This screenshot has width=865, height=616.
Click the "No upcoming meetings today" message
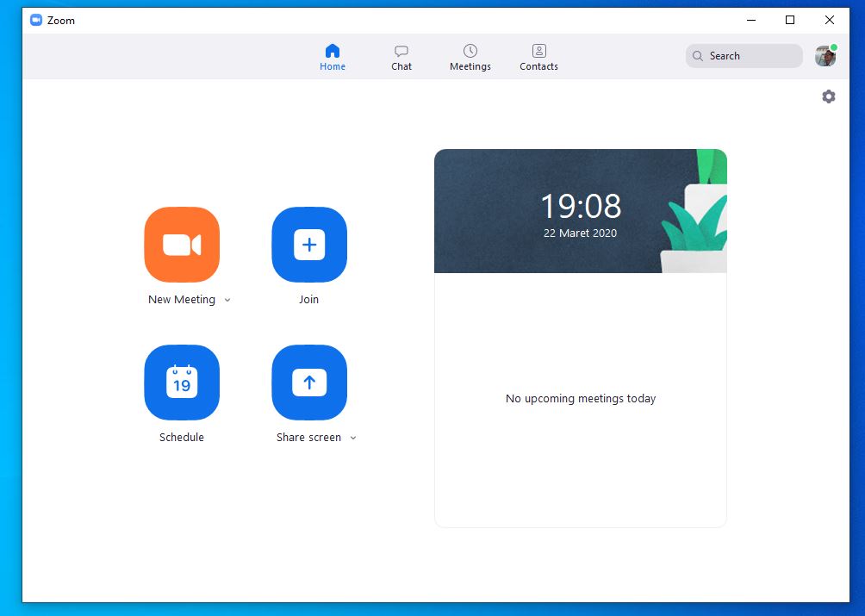coord(581,399)
